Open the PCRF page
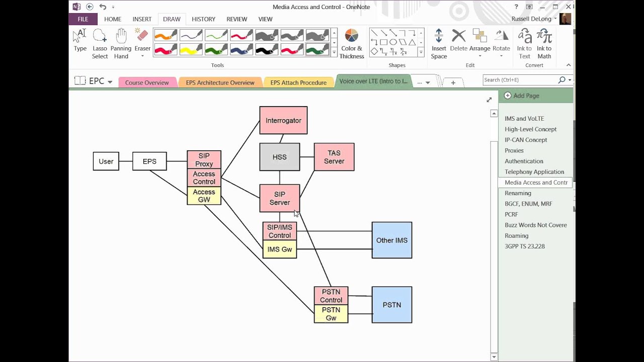This screenshot has height=362, width=644. [511, 214]
